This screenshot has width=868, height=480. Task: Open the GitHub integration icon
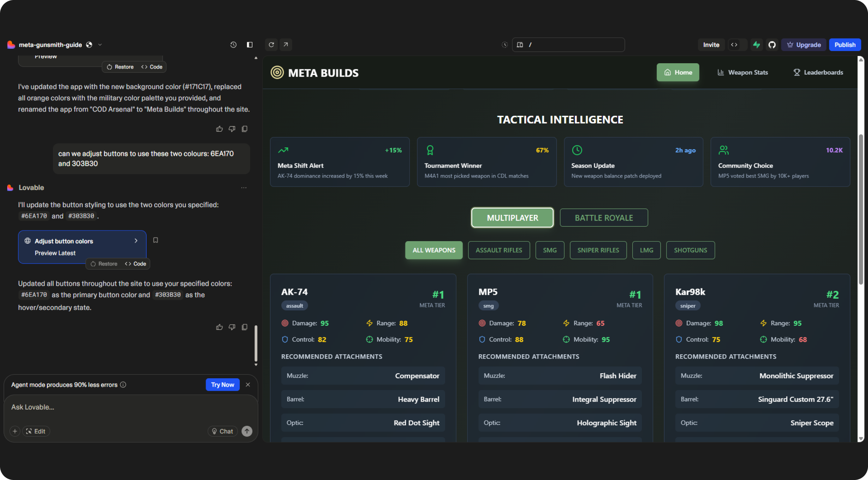(x=772, y=45)
